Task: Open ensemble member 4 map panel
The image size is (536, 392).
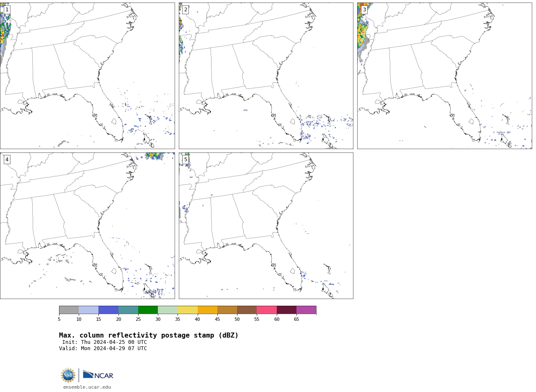Action: [87, 226]
